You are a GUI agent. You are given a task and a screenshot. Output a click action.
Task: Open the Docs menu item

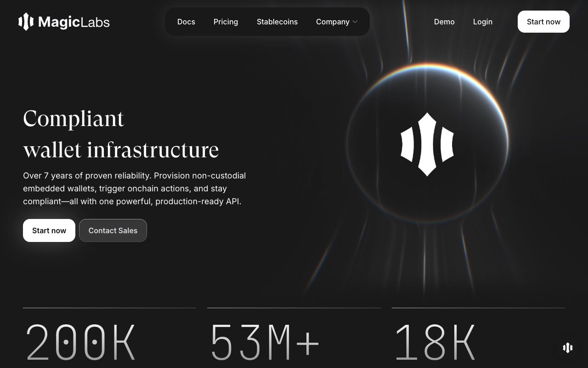coord(186,22)
